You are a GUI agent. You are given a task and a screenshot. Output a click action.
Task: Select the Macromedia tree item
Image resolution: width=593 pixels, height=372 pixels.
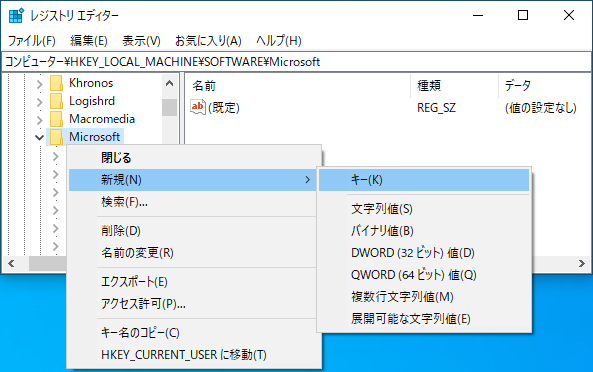102,119
